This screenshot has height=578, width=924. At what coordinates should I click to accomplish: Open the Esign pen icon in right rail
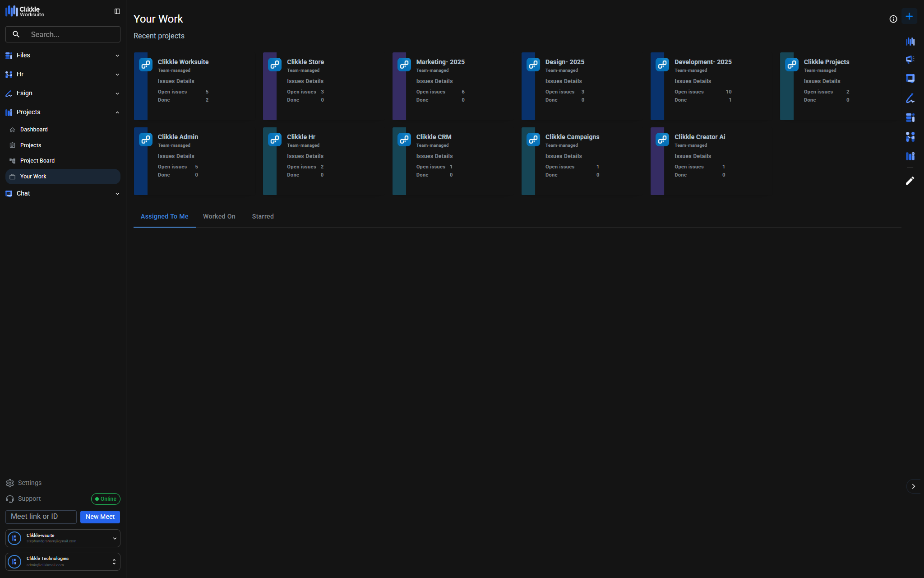(x=910, y=98)
